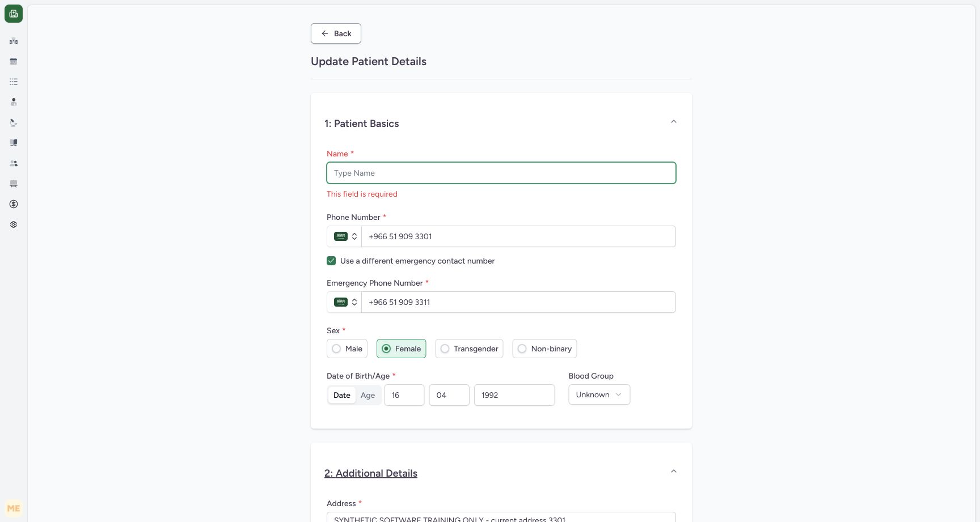Screen dimensions: 980x522
Task: Click the Emergency Phone Number field
Action: coord(518,302)
